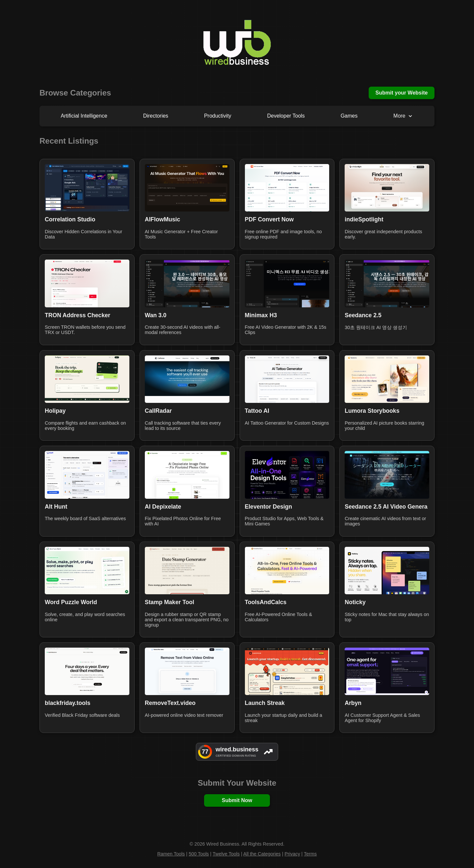Screen dimensions: 474x868
Task: Open the Artificial Intelligence category
Action: pos(84,116)
